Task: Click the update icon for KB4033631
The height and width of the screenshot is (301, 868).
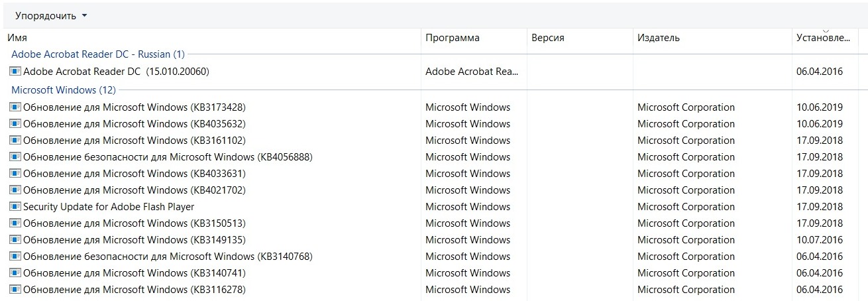Action: [x=15, y=173]
